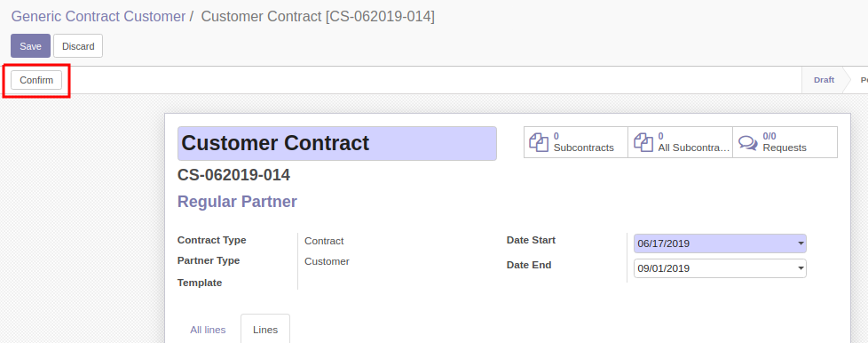Image resolution: width=868 pixels, height=343 pixels.
Task: Expand the Date Start dropdown arrow
Action: 801,243
